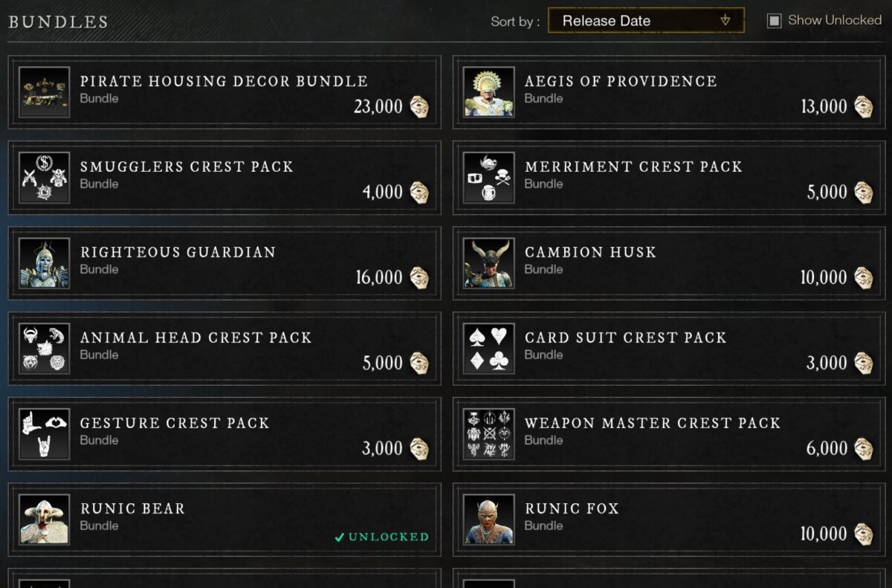The height and width of the screenshot is (588, 892).
Task: Click the Pirate Housing Decor bundle icon
Action: tap(44, 91)
